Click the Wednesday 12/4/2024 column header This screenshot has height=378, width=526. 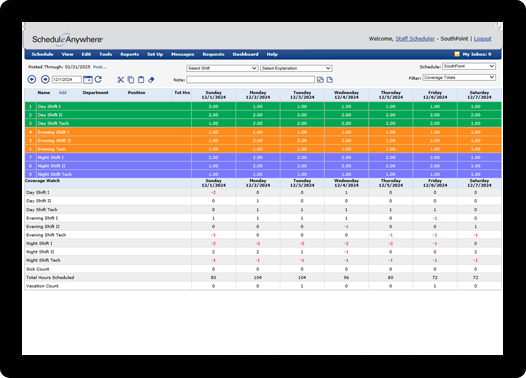tap(346, 95)
